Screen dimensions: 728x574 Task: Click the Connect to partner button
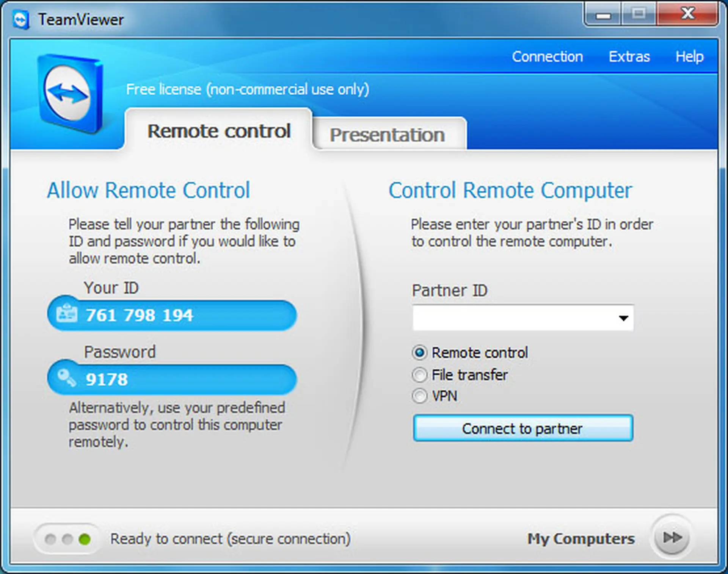(523, 428)
